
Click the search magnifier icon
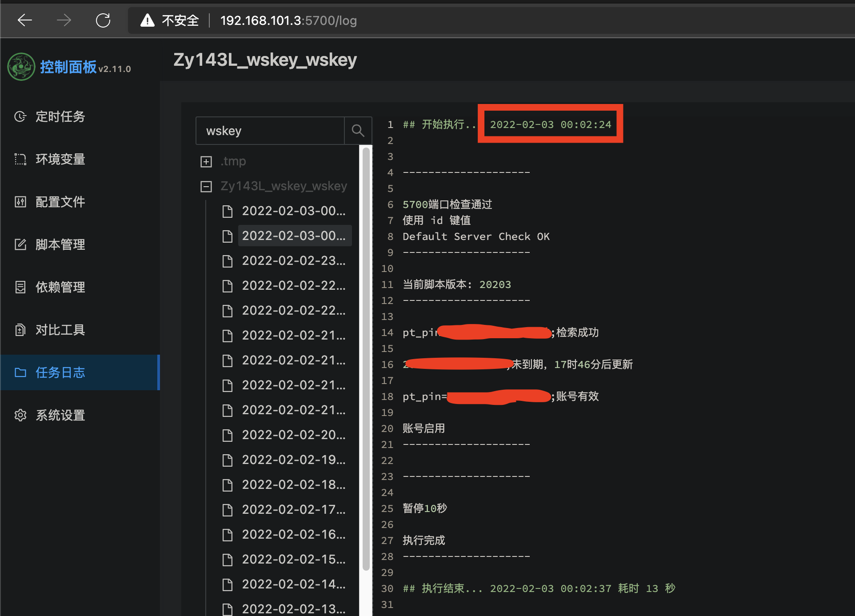(358, 131)
